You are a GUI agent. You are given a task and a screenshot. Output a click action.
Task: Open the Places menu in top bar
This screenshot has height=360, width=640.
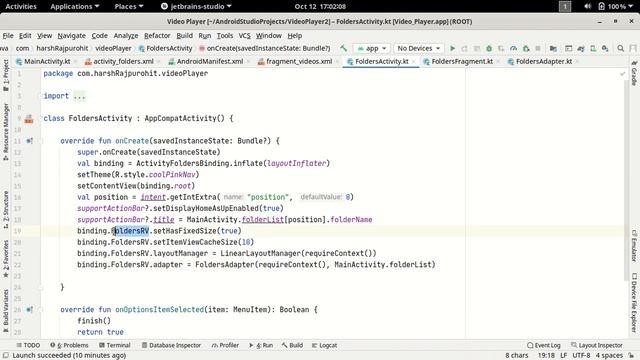point(129,6)
